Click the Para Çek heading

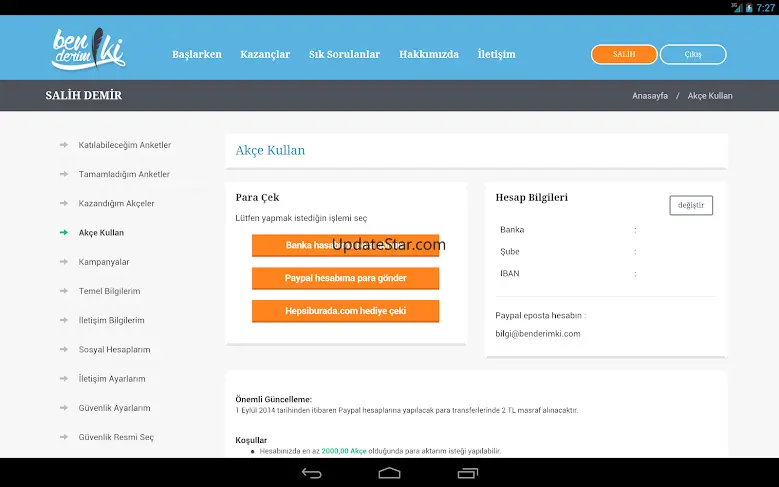coord(257,197)
